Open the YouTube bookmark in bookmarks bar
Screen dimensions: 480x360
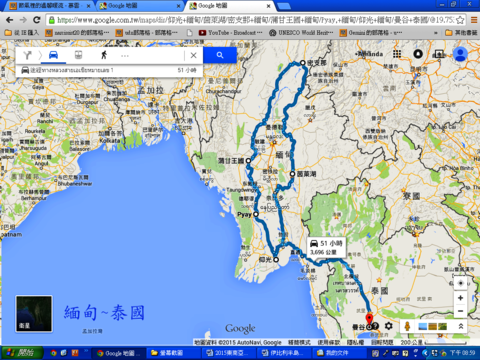tap(230, 33)
